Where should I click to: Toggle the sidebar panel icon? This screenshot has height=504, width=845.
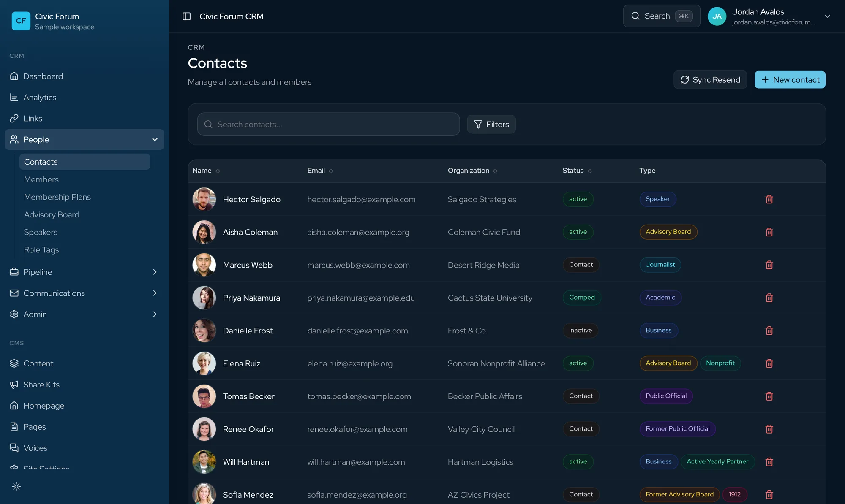pyautogui.click(x=186, y=16)
